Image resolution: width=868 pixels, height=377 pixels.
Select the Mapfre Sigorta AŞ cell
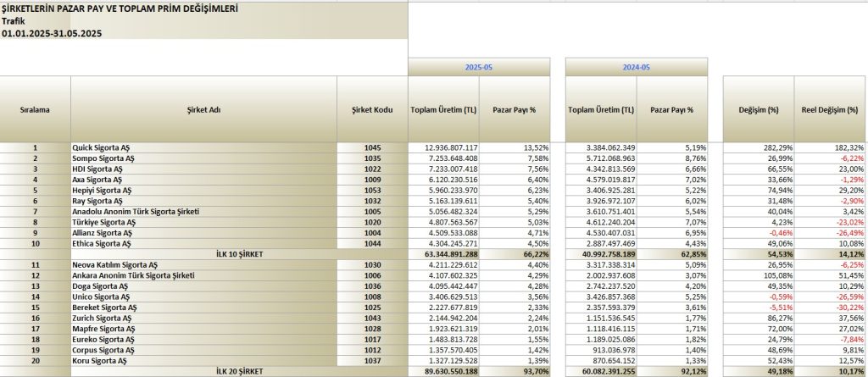(203, 328)
